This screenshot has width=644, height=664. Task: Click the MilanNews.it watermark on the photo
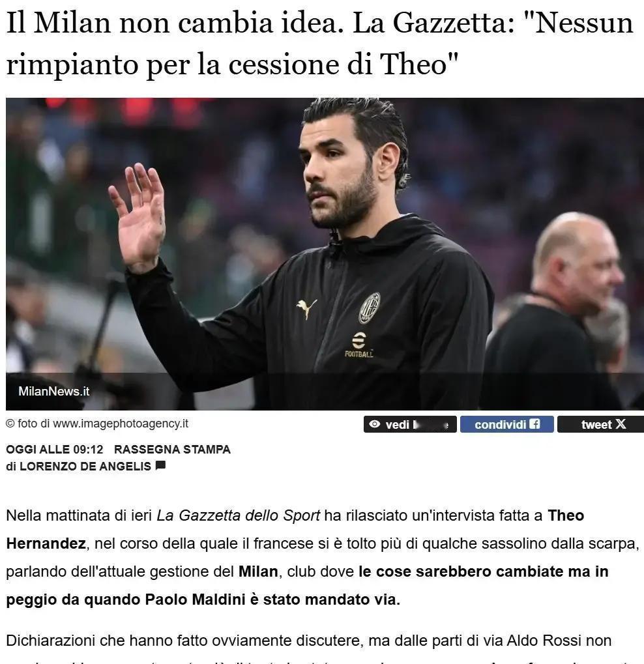click(54, 391)
